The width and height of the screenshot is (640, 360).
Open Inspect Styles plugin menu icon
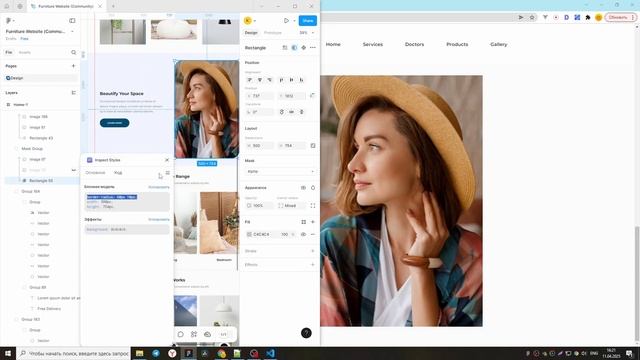point(168,173)
